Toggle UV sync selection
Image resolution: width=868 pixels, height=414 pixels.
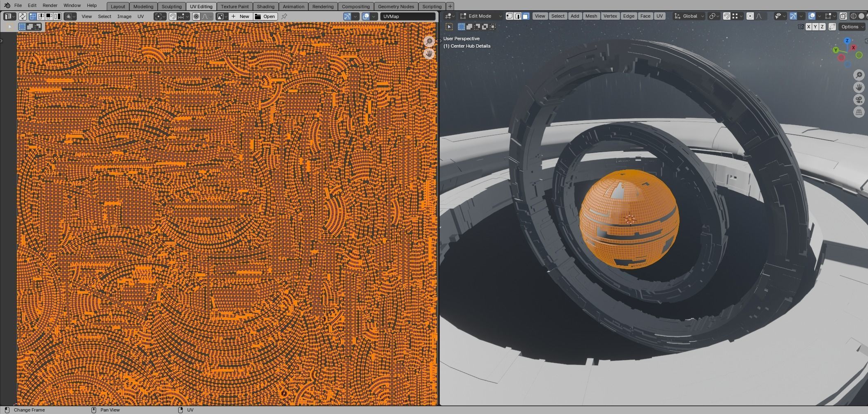click(23, 16)
